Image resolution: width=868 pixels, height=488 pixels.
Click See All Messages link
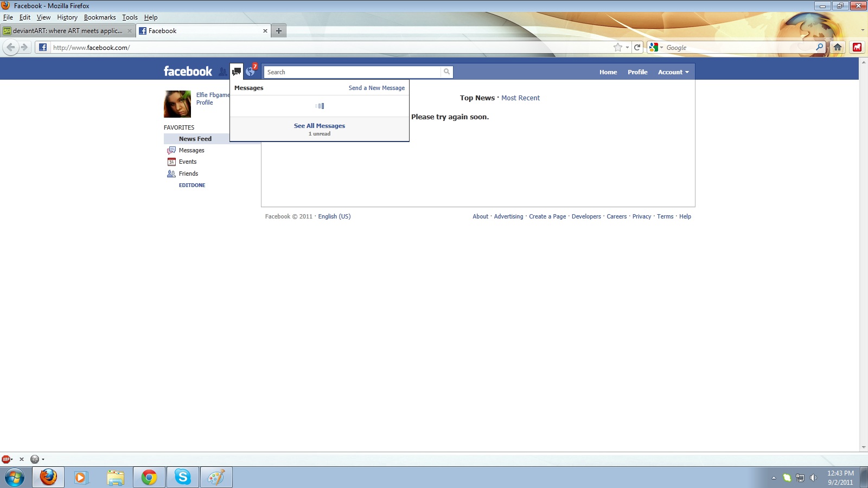coord(320,126)
